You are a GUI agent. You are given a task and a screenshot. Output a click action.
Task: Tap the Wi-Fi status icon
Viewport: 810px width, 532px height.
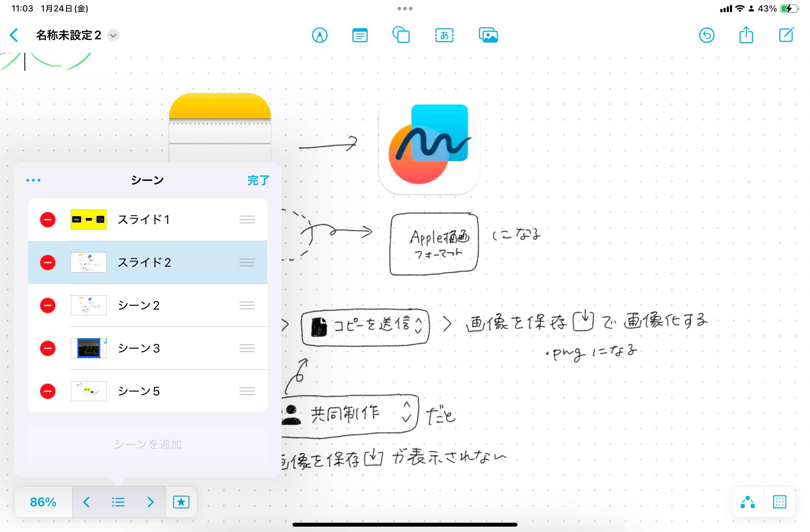(x=740, y=9)
